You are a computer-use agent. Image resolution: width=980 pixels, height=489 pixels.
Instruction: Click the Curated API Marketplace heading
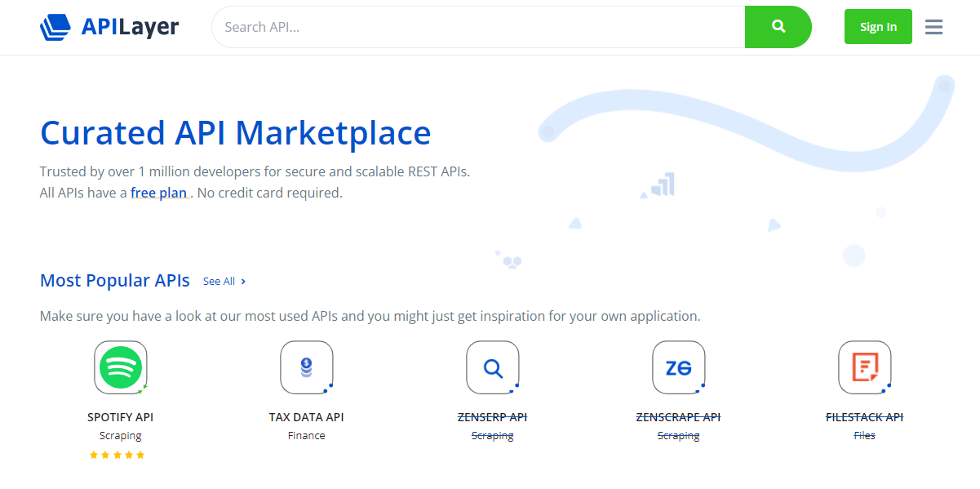(x=236, y=133)
